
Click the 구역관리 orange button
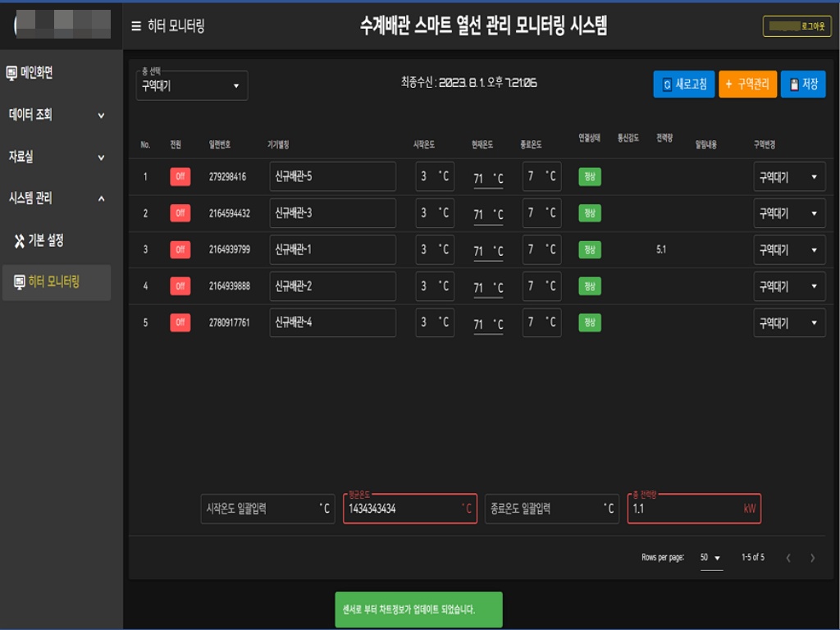coord(747,84)
